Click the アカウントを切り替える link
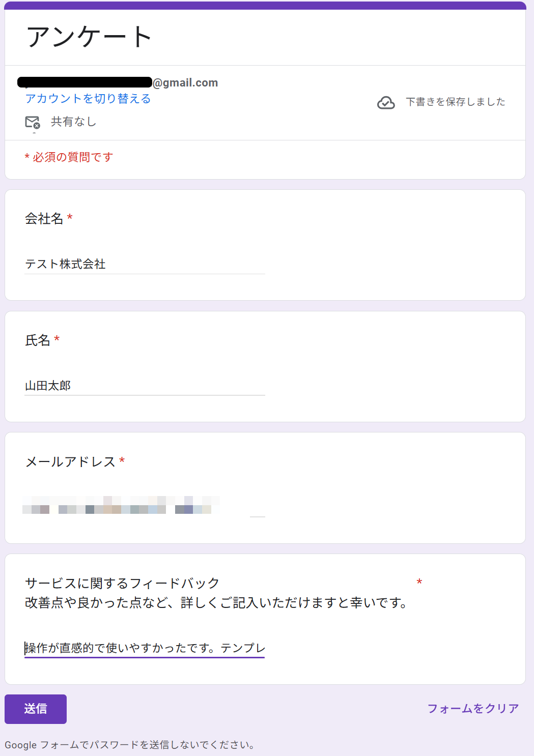 (88, 98)
